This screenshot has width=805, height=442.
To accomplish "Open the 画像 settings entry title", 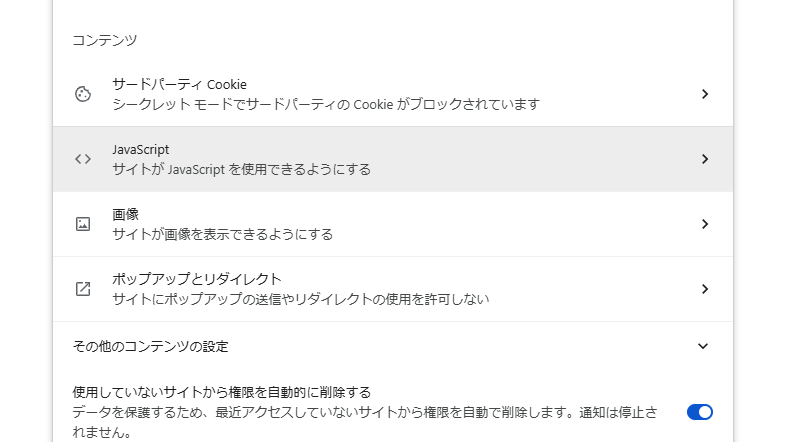I will coord(125,214).
